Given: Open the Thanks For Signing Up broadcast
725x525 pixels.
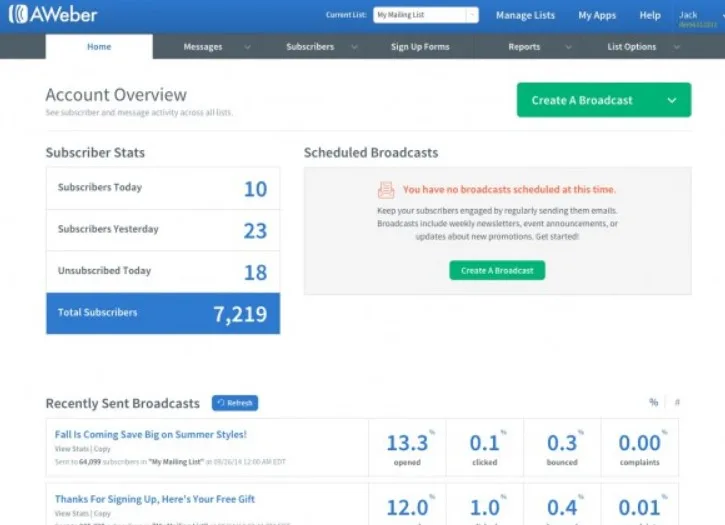Looking at the screenshot, I should (x=155, y=499).
